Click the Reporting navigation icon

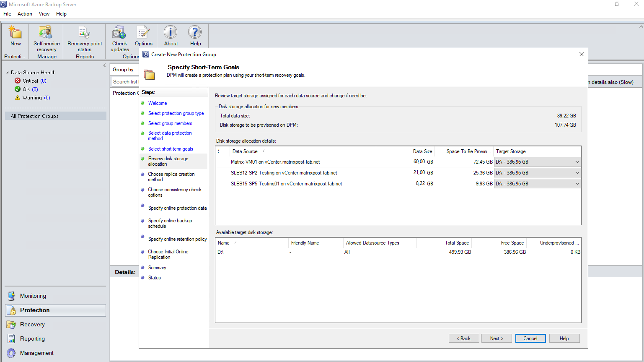[x=11, y=339]
